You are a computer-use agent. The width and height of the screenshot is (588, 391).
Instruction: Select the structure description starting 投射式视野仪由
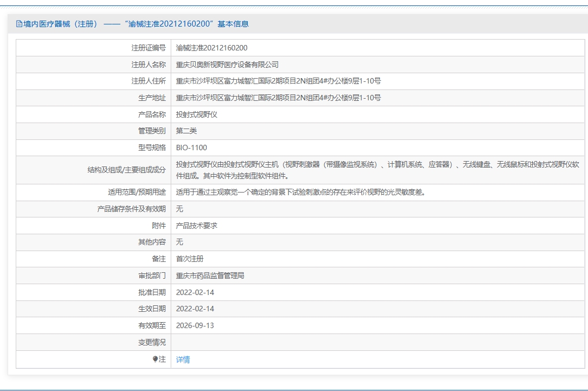tap(377, 170)
